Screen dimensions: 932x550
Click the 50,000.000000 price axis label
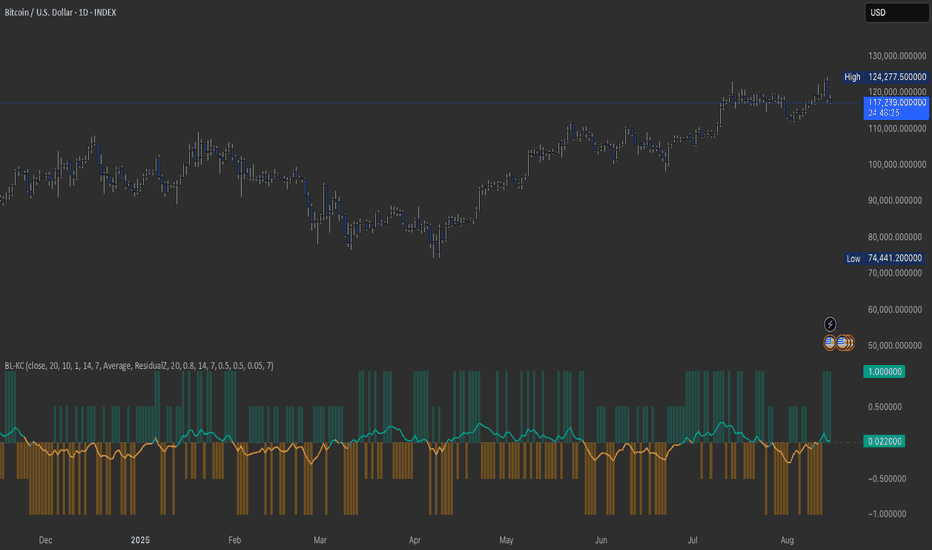895,345
